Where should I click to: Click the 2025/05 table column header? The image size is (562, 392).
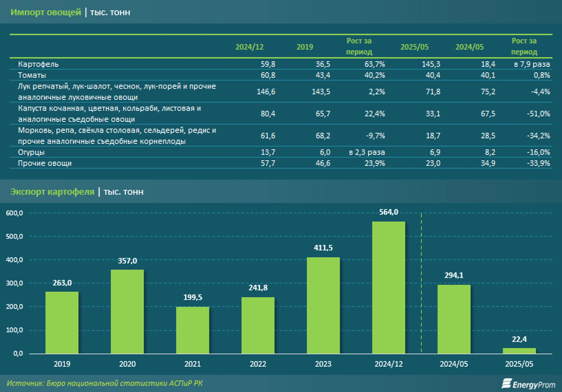[x=414, y=47]
